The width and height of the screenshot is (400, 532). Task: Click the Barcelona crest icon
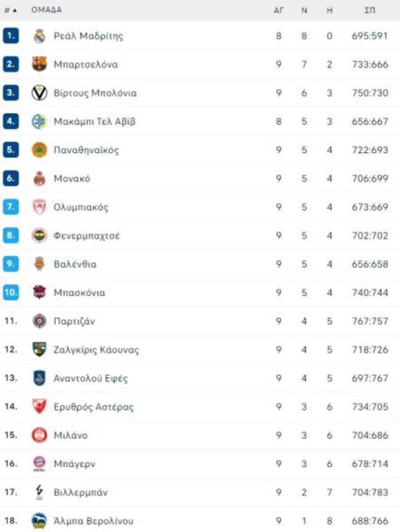point(40,64)
